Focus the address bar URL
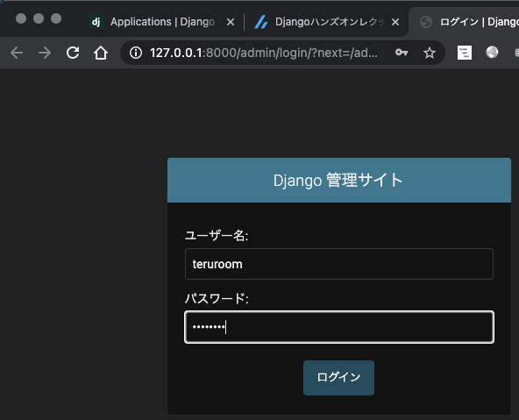The width and height of the screenshot is (519, 420). pyautogui.click(x=264, y=53)
